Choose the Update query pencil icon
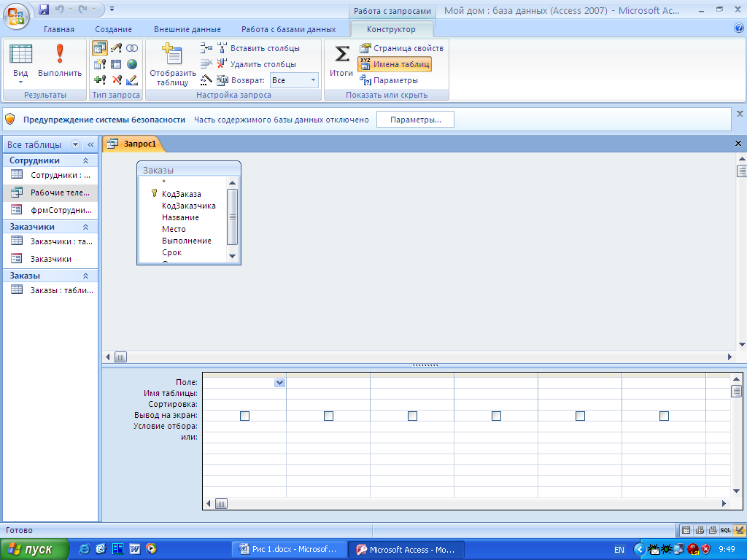 point(116,48)
